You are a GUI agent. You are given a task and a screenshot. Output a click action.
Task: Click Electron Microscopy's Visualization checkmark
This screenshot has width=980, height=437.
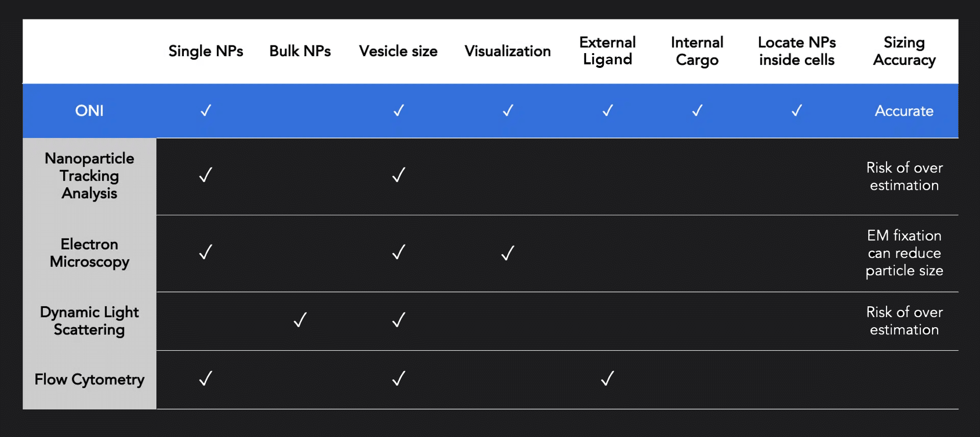(x=508, y=253)
